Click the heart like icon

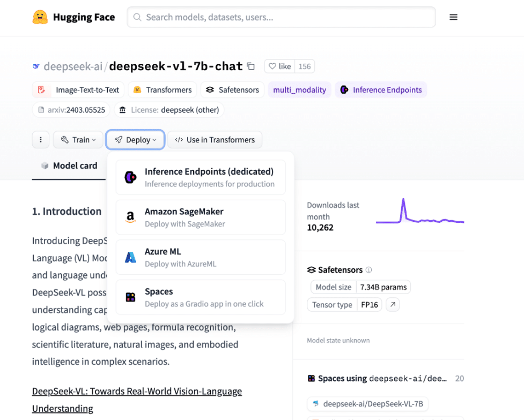tap(272, 66)
